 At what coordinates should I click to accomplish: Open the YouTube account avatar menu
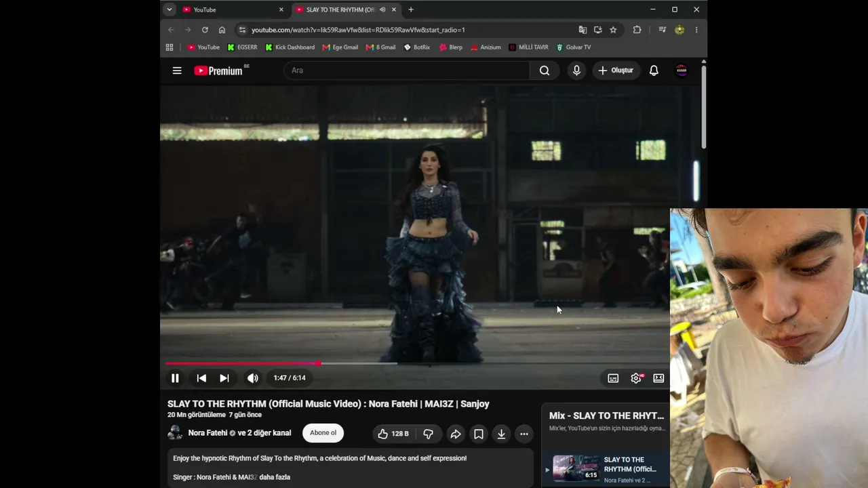[x=682, y=70]
